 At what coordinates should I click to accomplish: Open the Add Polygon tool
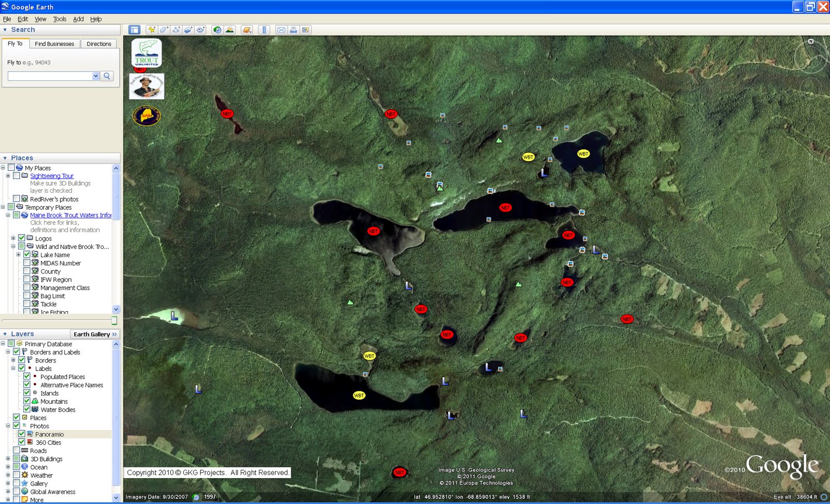(x=163, y=30)
